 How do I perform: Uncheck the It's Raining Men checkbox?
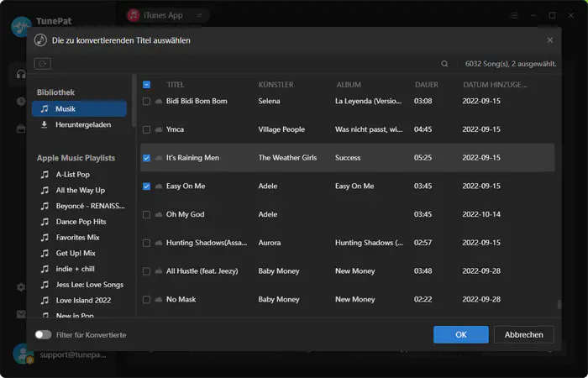147,158
